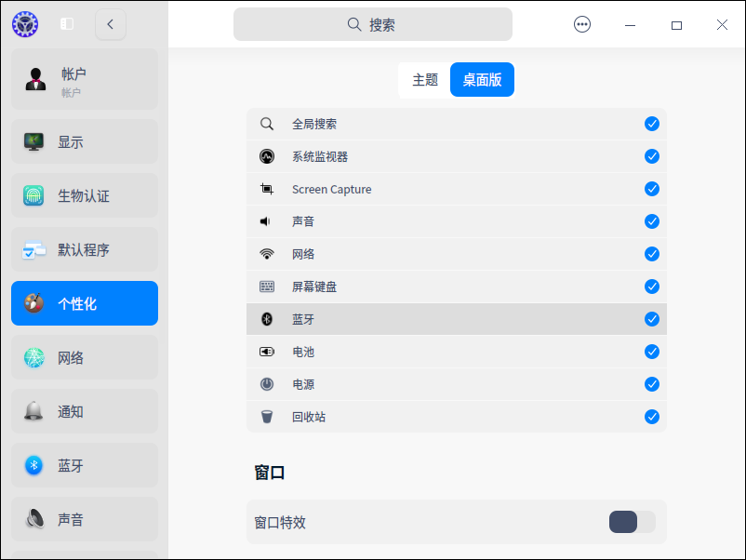746x560 pixels.
Task: Open 通知 bell icon in the sidebar
Action: 33,411
